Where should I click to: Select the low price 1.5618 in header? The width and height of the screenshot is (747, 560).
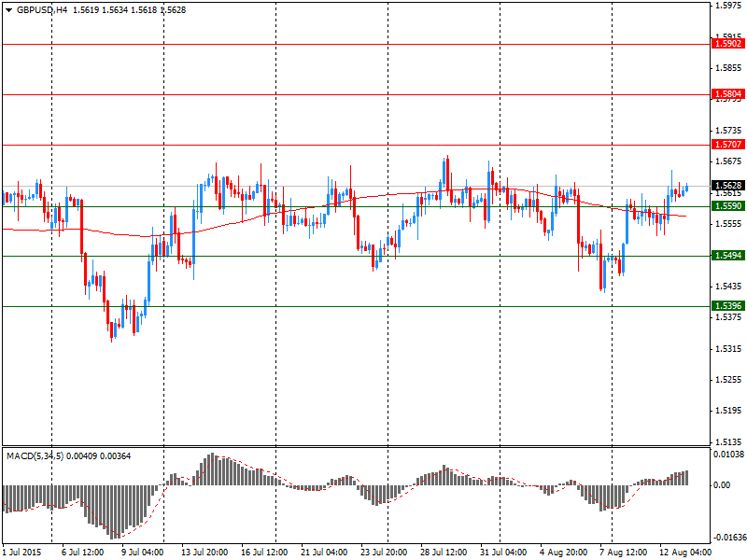click(144, 10)
